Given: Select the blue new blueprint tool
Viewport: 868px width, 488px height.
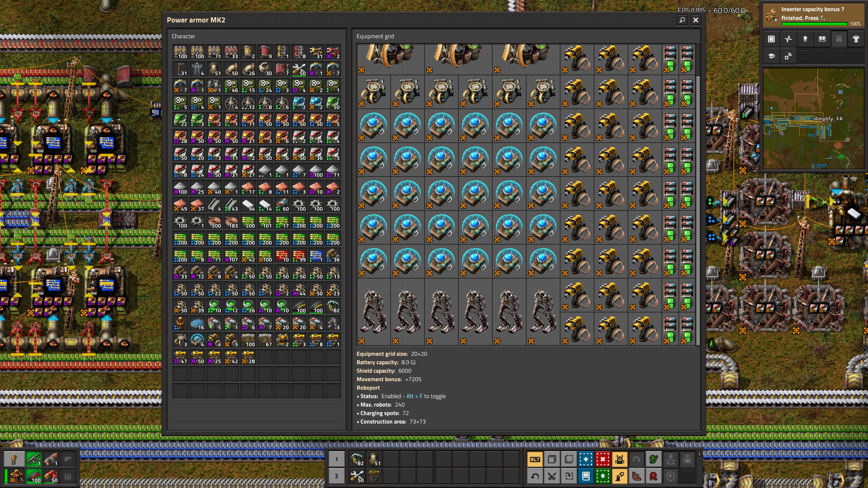Looking at the screenshot, I should point(586,460).
